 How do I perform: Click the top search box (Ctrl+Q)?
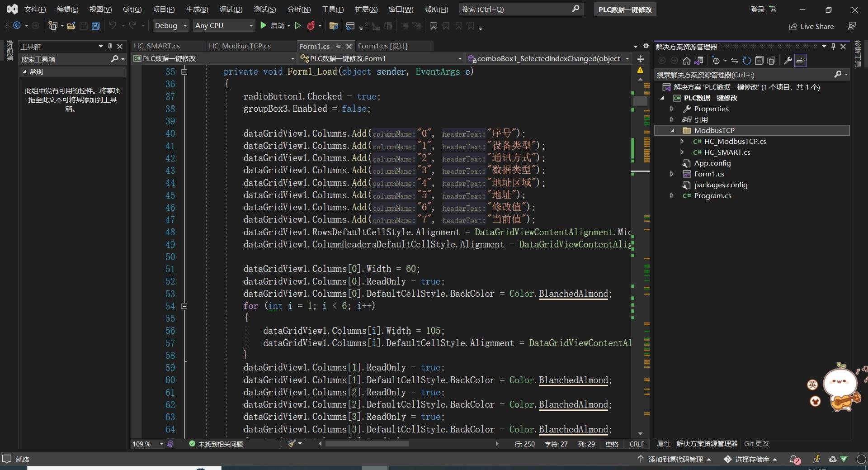[521, 9]
